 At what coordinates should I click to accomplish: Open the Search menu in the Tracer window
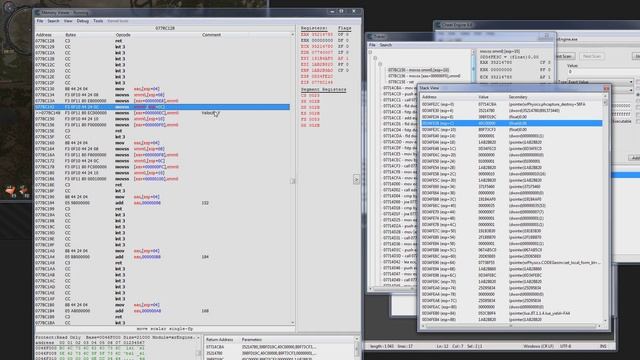coord(386,45)
